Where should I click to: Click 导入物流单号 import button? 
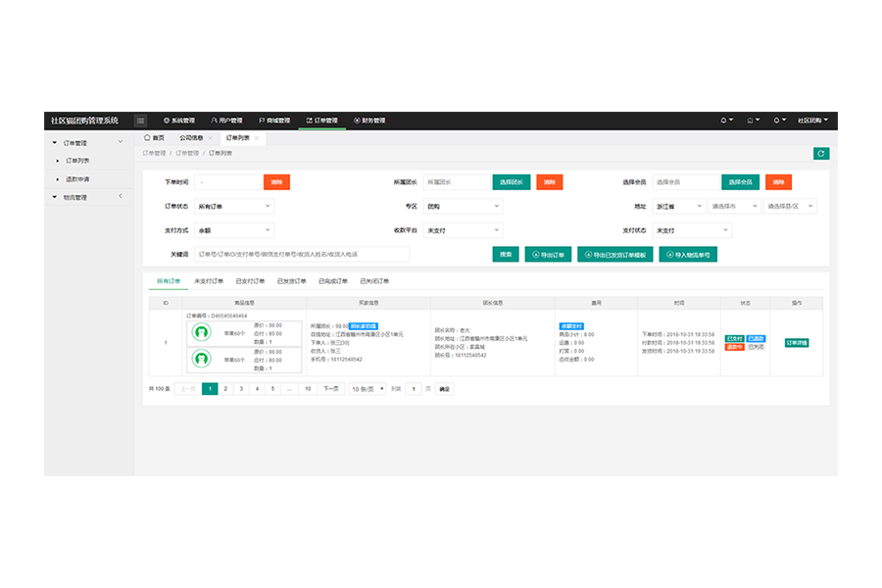(688, 255)
